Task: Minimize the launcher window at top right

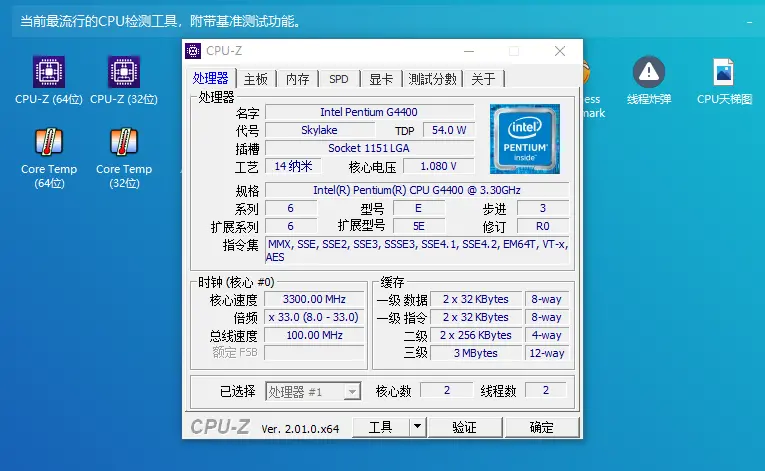Action: coord(749,22)
